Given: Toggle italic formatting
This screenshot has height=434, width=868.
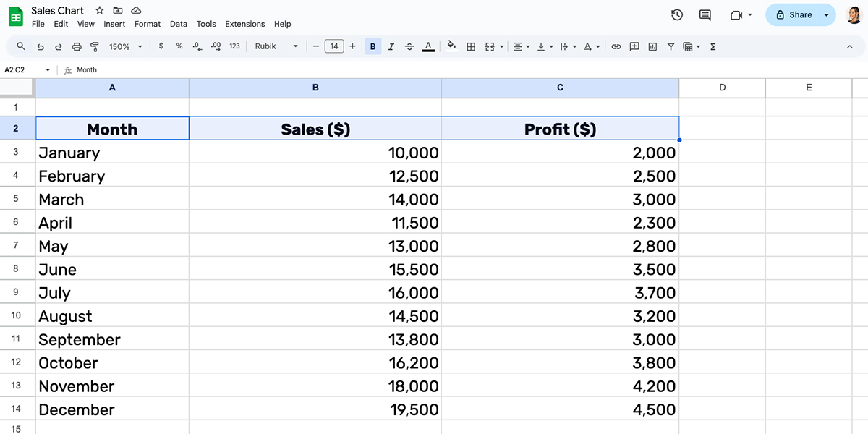Looking at the screenshot, I should tap(391, 46).
